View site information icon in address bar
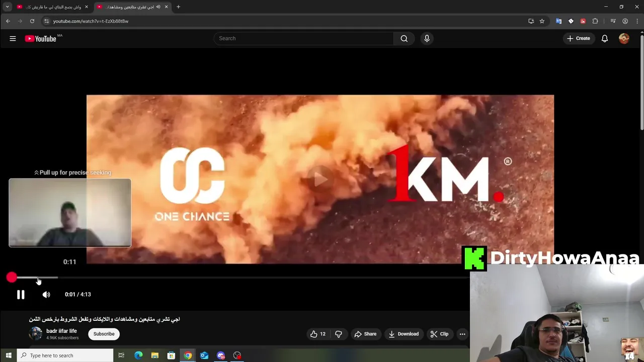This screenshot has width=644, height=362. [x=46, y=21]
